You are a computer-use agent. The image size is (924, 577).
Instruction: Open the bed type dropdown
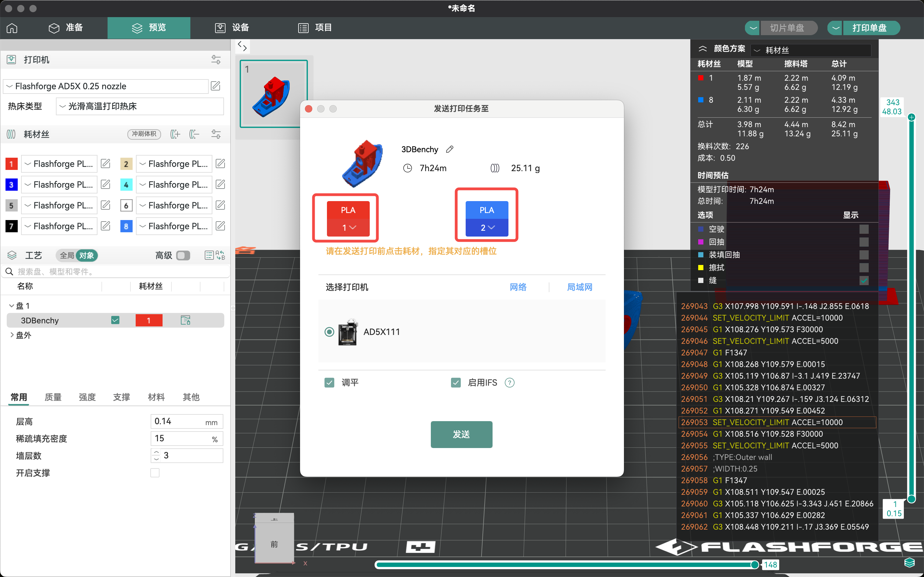[x=140, y=106]
